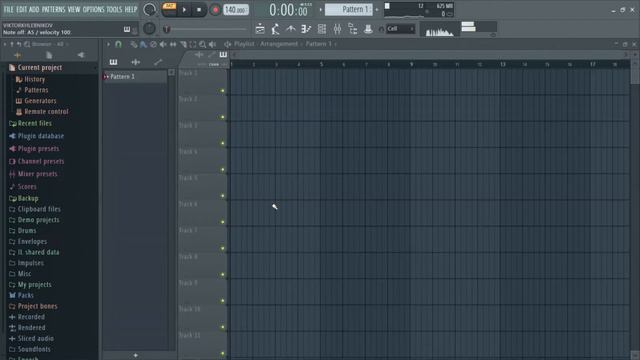This screenshot has height=360, width=640.
Task: Toggle Track 3 mute LED
Action: click(223, 143)
